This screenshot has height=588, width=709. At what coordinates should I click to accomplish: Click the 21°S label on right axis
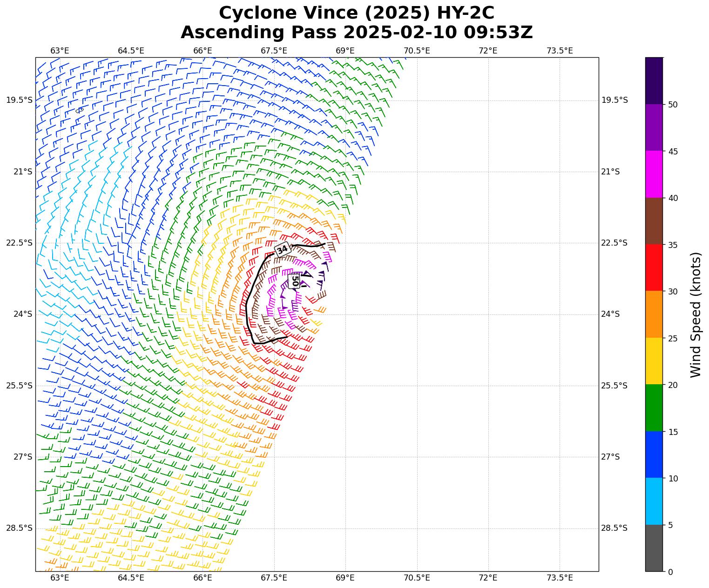pyautogui.click(x=610, y=172)
